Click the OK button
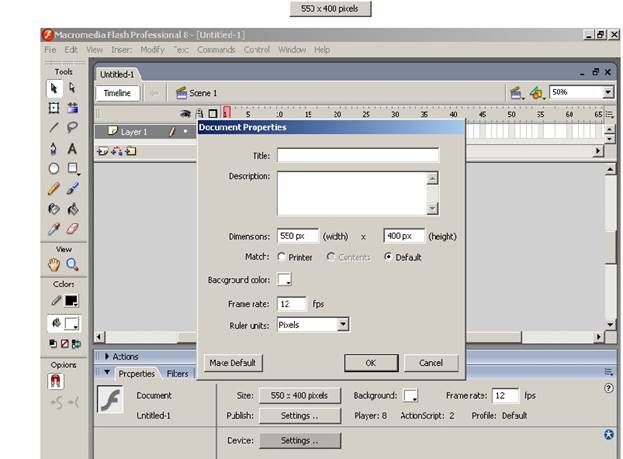Viewport: 623px width, 459px height. 371,363
